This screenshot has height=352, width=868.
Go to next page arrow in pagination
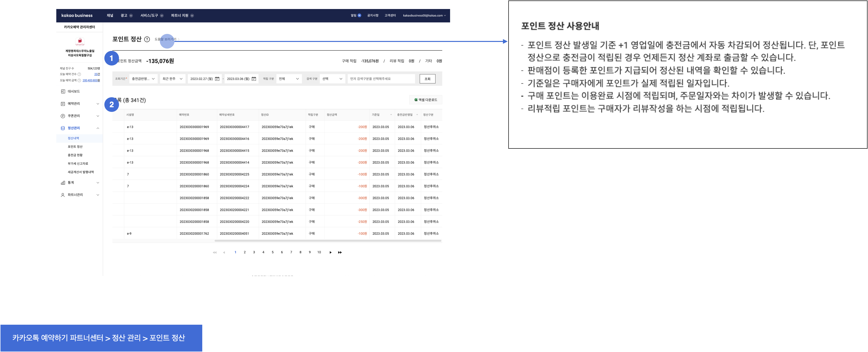click(x=330, y=253)
